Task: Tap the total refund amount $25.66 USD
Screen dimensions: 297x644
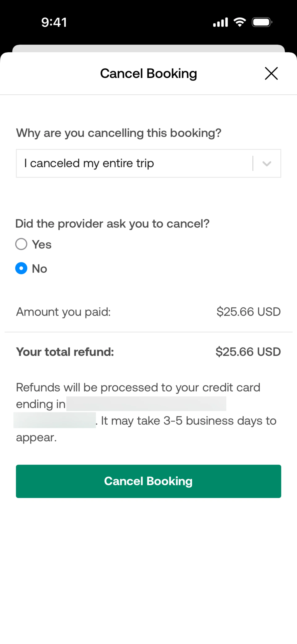Action: pyautogui.click(x=248, y=352)
